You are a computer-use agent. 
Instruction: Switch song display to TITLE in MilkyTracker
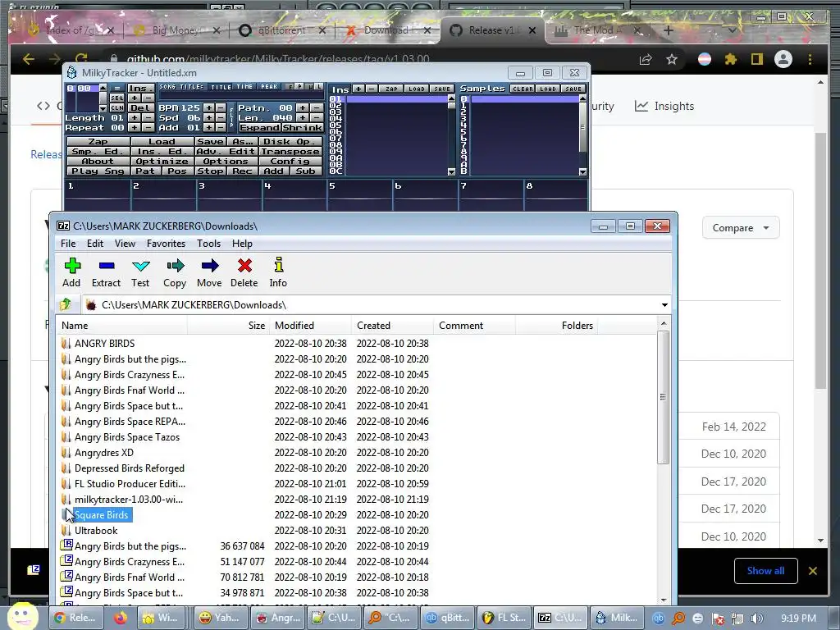[221, 87]
